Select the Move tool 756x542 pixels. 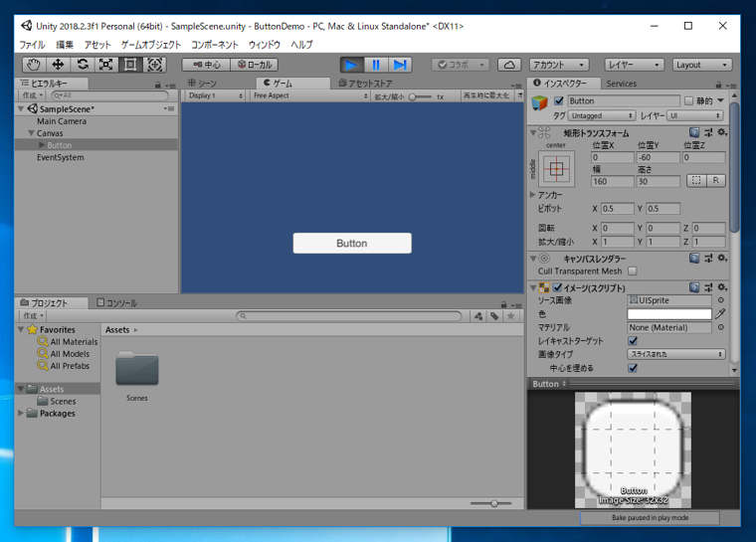tap(58, 65)
